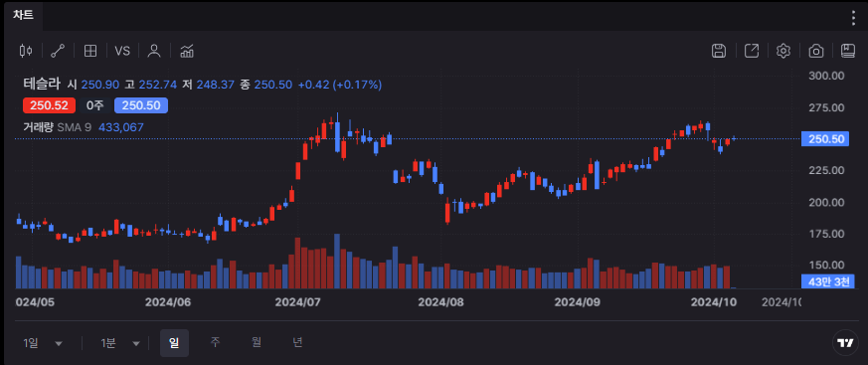Click the 2024/06 date axis label
868x365 pixels.
click(x=168, y=302)
